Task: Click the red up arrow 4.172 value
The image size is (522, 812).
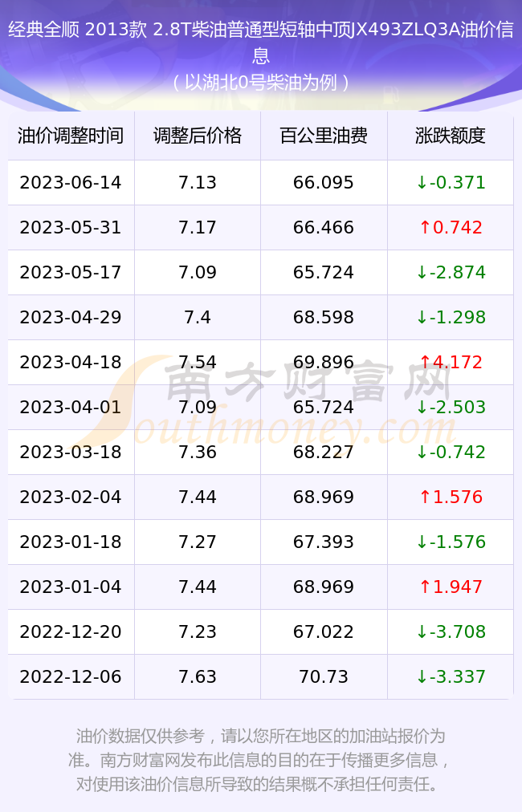Action: [451, 362]
